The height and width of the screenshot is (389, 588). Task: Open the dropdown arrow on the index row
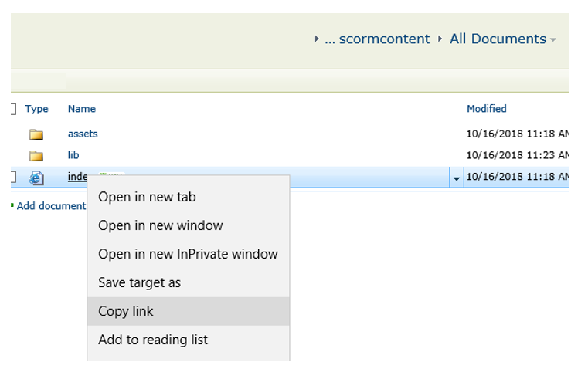456,178
